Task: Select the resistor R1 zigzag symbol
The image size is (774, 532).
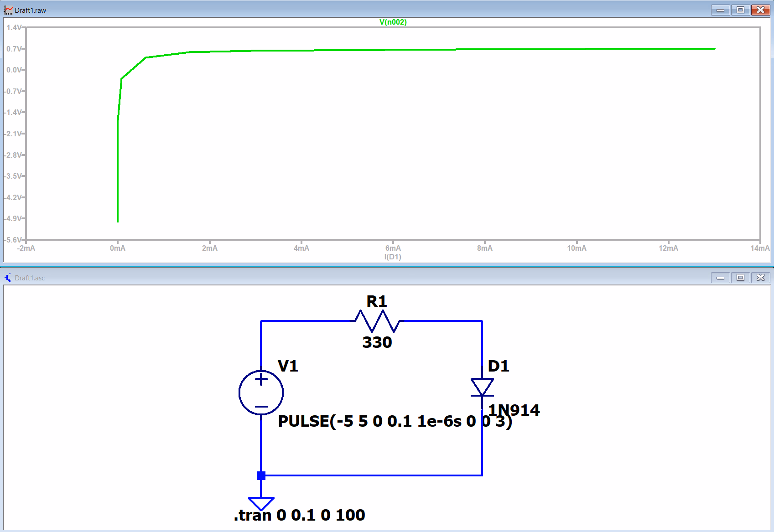Action: [x=377, y=321]
